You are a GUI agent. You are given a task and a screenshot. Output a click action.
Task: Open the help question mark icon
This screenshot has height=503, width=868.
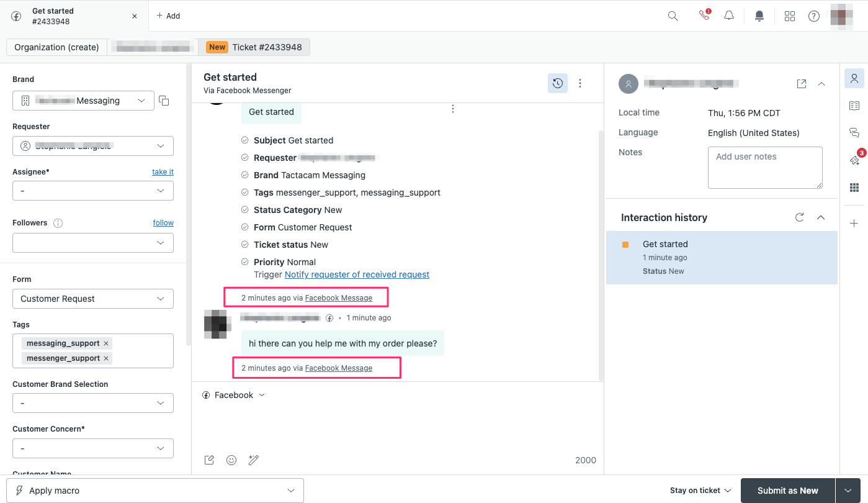tap(814, 16)
